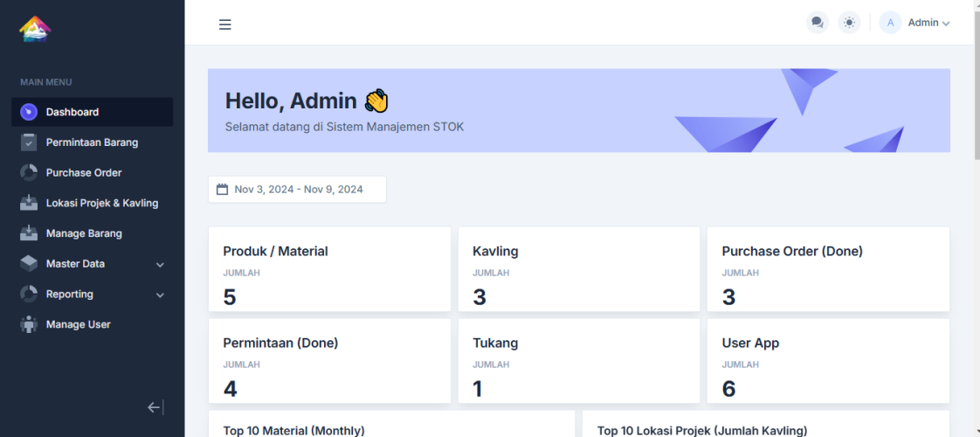Open the Admin user dropdown
The image size is (980, 437).
[928, 23]
